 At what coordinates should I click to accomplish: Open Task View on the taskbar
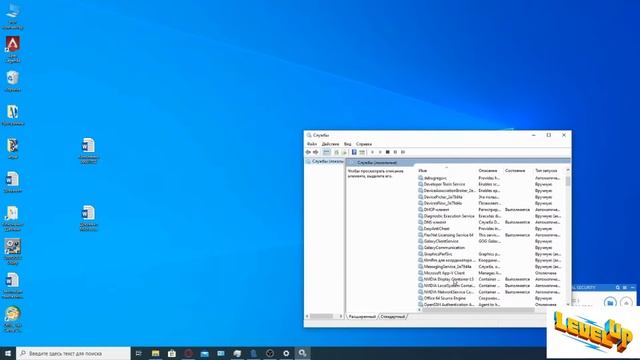139,353
